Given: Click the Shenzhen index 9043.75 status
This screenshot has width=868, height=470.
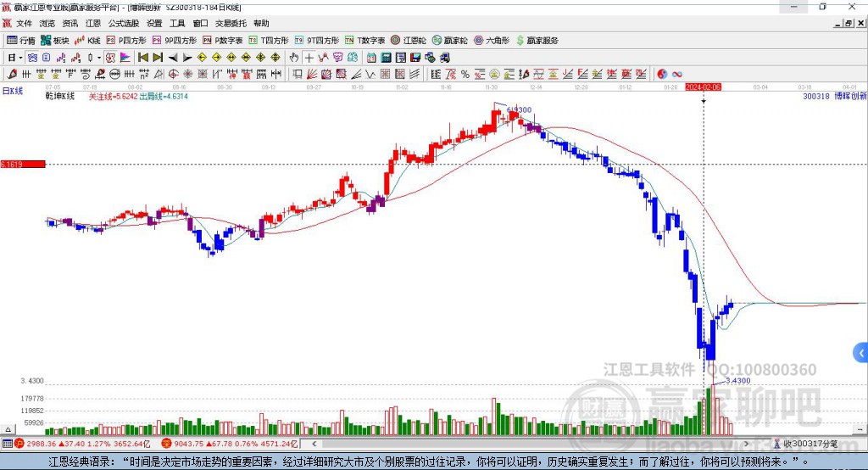Looking at the screenshot, I should [231, 444].
